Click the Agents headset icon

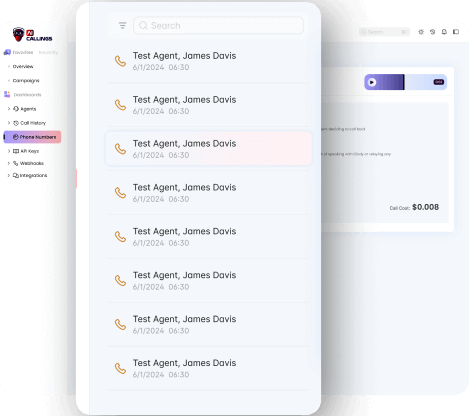click(16, 109)
